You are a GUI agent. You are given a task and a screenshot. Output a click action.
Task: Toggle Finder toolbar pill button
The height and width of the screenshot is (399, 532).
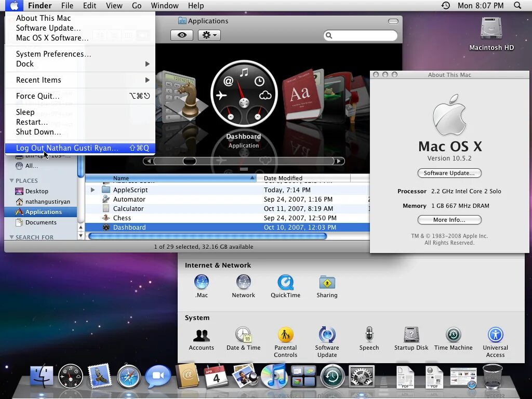[x=393, y=21]
